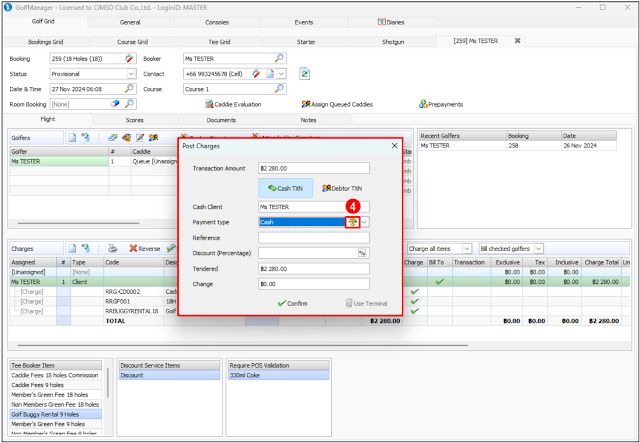The width and height of the screenshot is (640, 443).
Task: Click the magnifier icon in Room Booking field
Action: pos(129,104)
